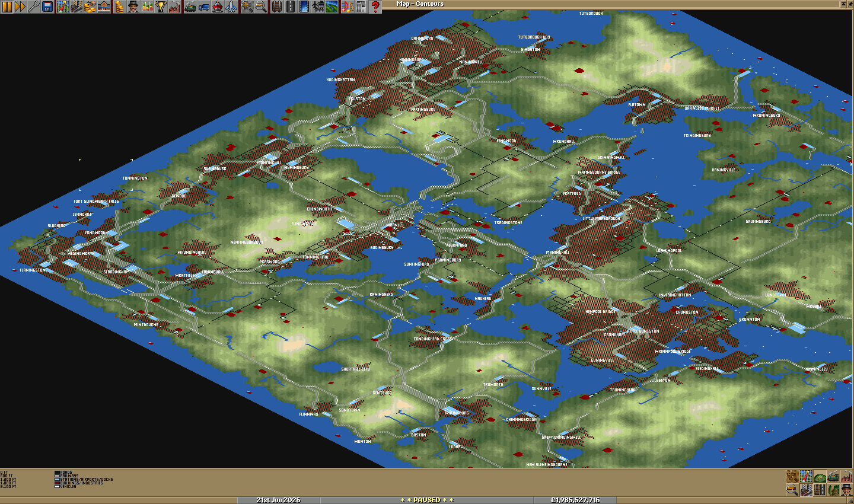Click the £1,985,527,716 balance

pos(575,500)
